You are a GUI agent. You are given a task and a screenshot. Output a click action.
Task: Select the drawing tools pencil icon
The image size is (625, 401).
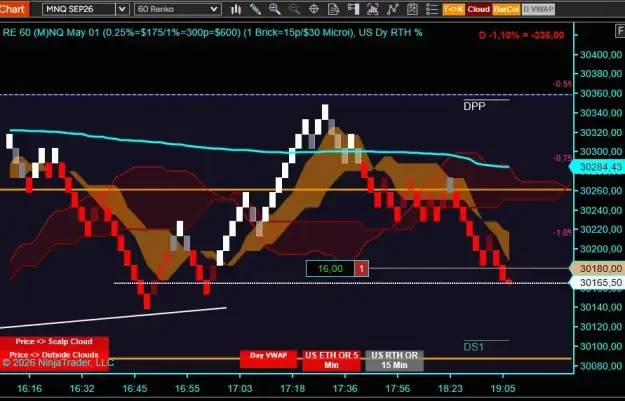(255, 9)
